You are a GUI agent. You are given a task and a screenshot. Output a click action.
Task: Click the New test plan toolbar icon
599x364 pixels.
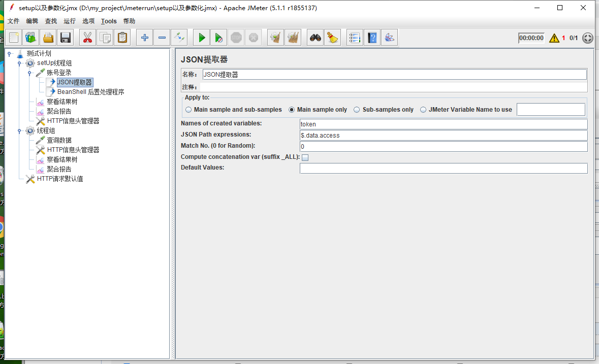14,38
